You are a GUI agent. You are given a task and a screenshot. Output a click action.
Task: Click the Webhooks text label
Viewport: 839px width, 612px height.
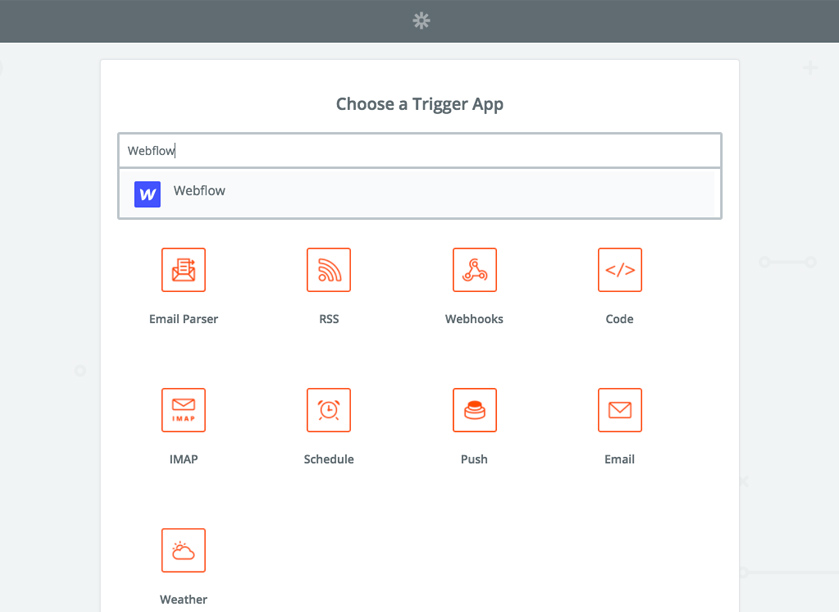(474, 319)
